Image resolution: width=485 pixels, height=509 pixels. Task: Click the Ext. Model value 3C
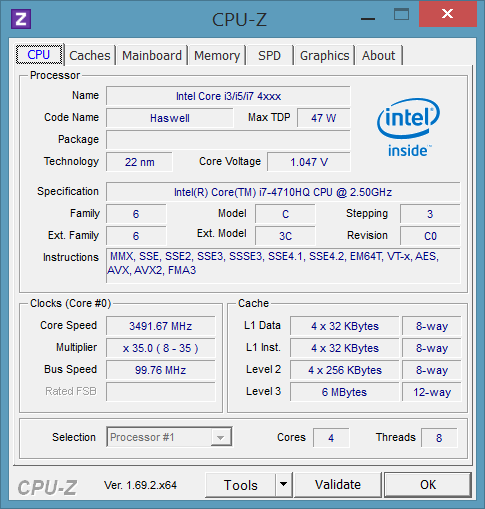click(x=285, y=236)
